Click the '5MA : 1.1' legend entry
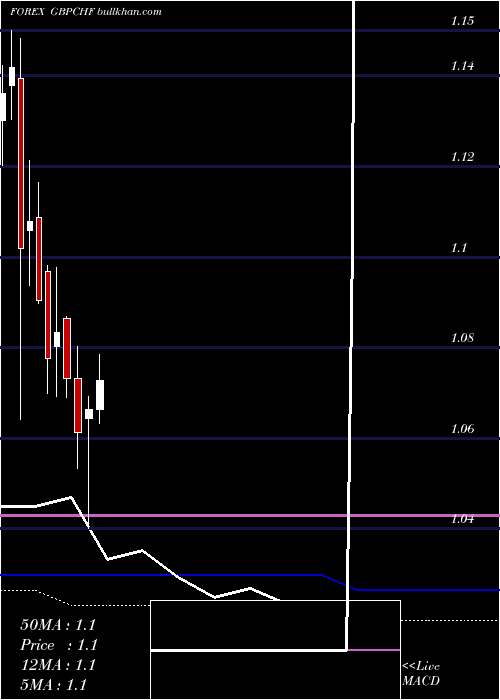Screen dimensions: 500x700 click(54, 684)
